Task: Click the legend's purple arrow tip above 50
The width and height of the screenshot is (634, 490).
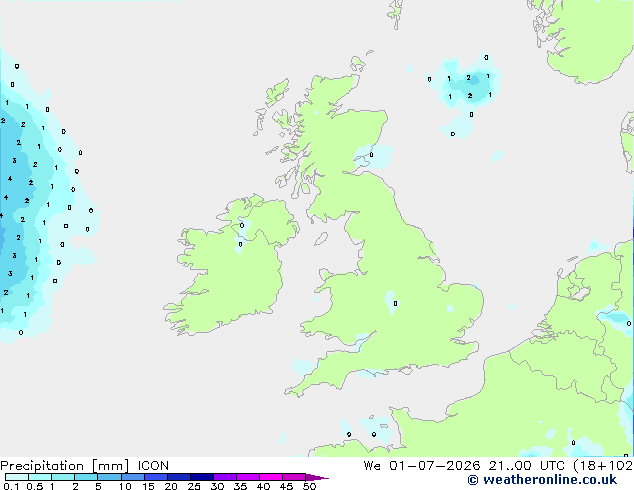Action: 317,477
